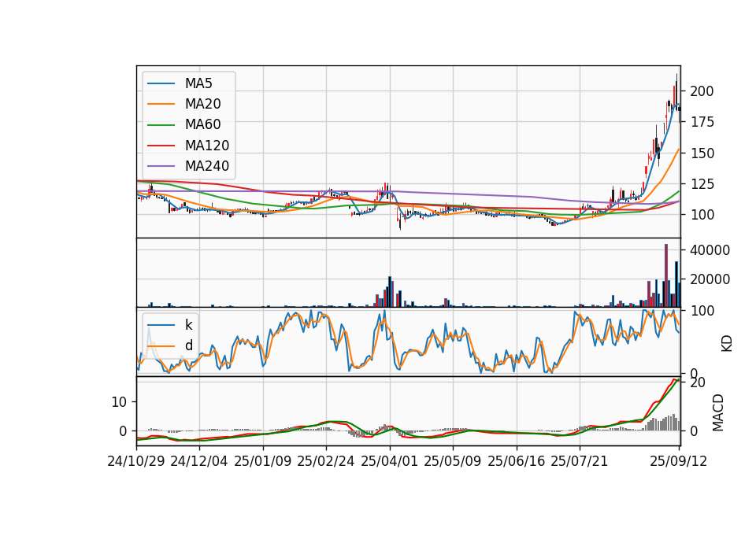The height and width of the screenshot is (543, 756).
Task: Click the MA20 legend label
Action: point(202,104)
